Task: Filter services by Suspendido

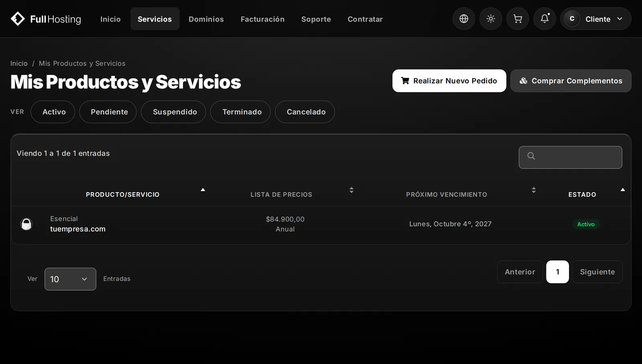Action: [x=173, y=112]
